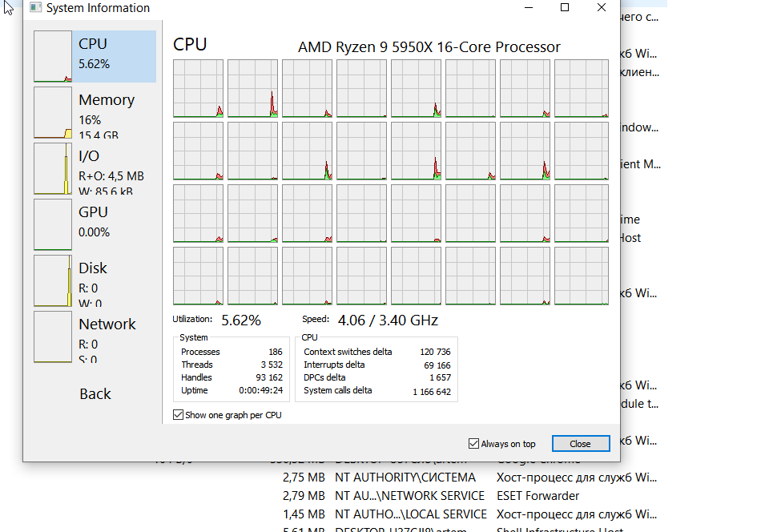Switch to the GPU section
757x532 pixels.
tap(95, 224)
